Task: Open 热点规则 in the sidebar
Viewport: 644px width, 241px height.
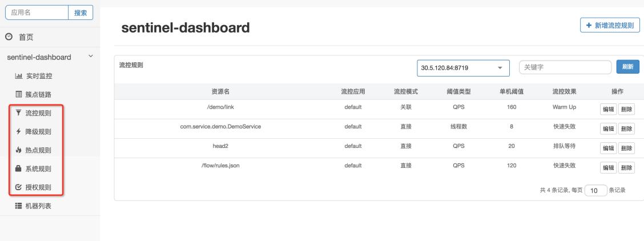Action: click(x=39, y=150)
